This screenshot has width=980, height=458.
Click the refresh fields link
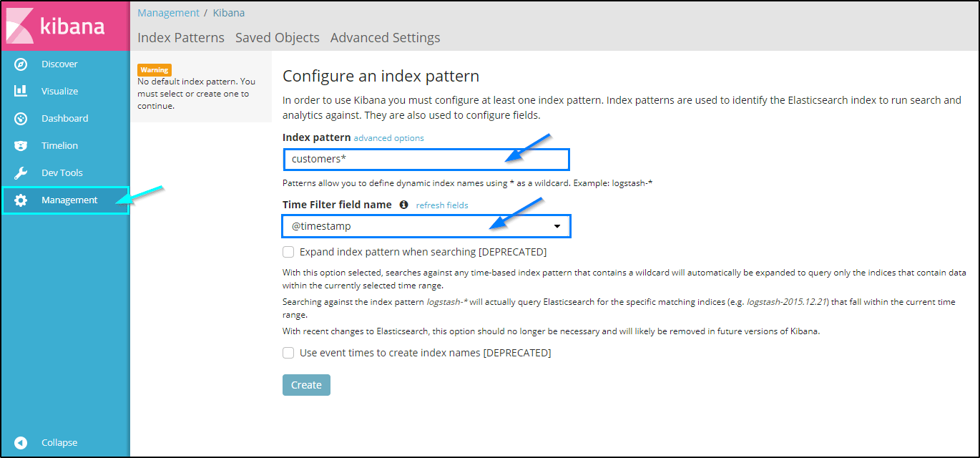441,205
